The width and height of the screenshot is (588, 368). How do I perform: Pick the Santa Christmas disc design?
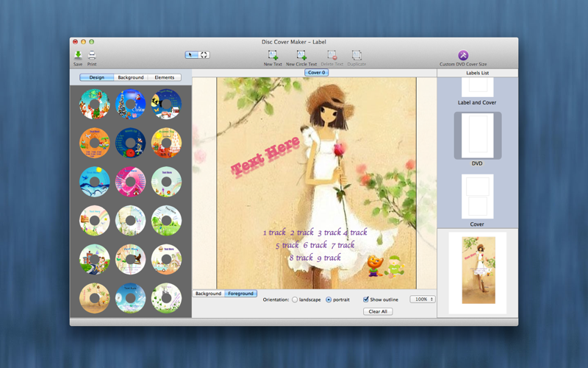[95, 104]
